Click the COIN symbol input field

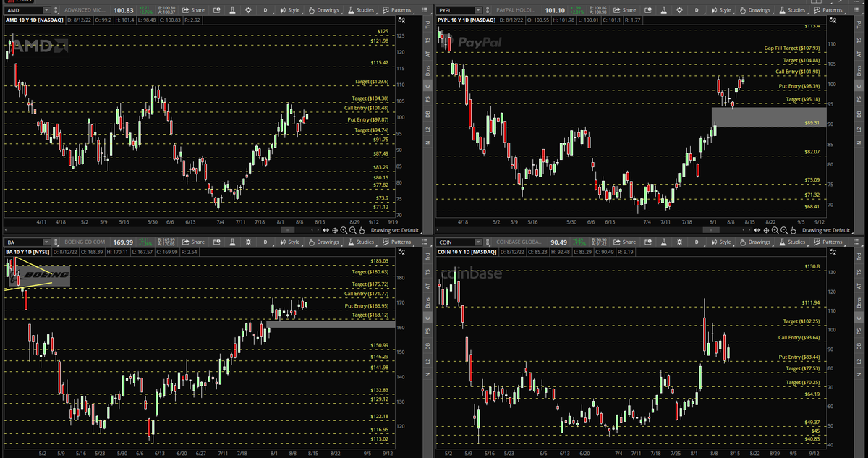(x=455, y=242)
